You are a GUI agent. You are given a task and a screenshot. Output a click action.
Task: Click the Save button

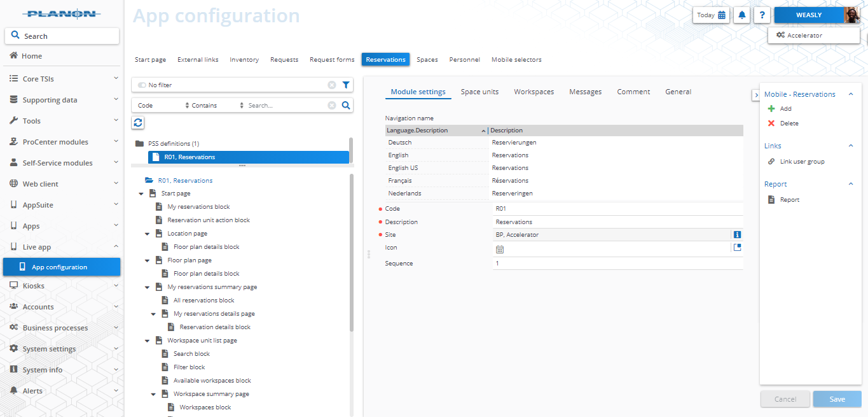click(x=836, y=399)
